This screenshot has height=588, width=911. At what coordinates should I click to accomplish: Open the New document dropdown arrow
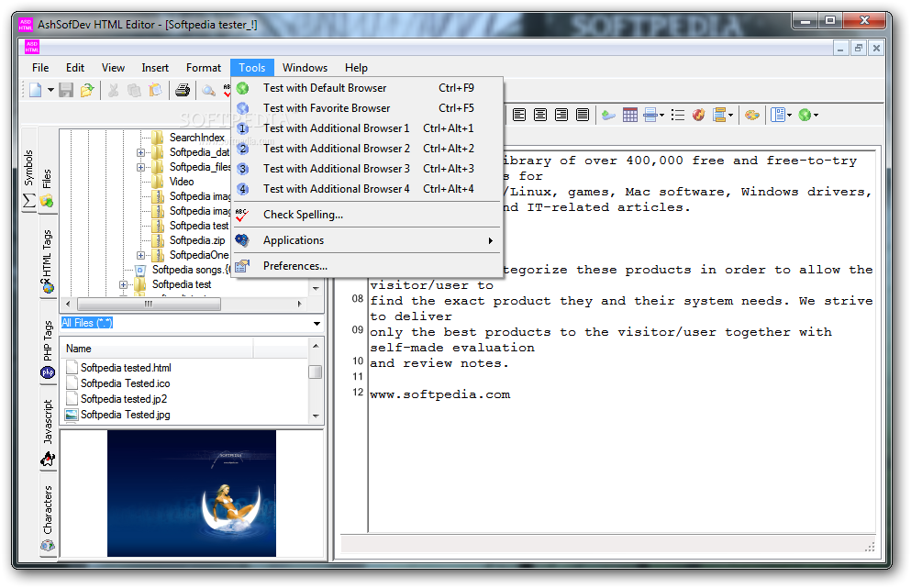(x=50, y=90)
